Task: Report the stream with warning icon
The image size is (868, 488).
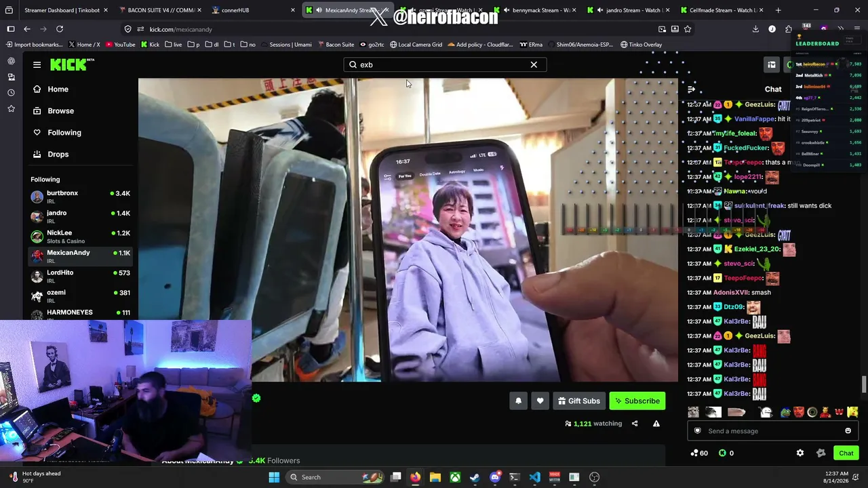Action: pyautogui.click(x=656, y=424)
